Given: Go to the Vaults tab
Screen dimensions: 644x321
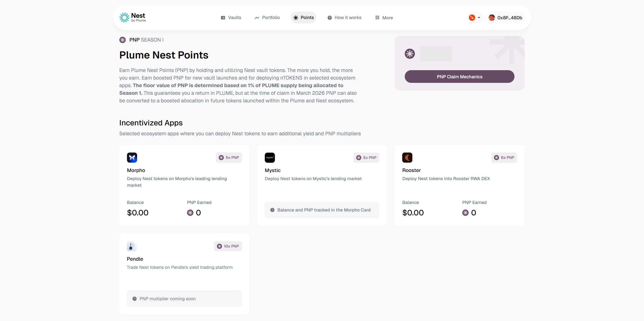Looking at the screenshot, I should (x=231, y=18).
